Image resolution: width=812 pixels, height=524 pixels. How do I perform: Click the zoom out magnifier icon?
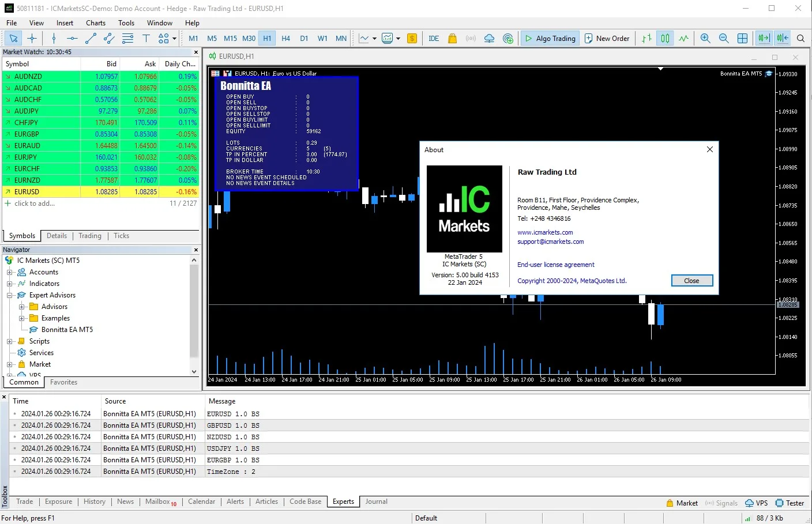(x=724, y=39)
